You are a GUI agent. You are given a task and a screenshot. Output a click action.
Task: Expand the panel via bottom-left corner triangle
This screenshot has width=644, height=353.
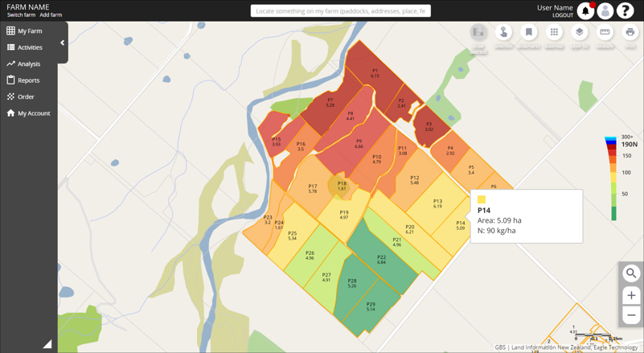point(47,343)
